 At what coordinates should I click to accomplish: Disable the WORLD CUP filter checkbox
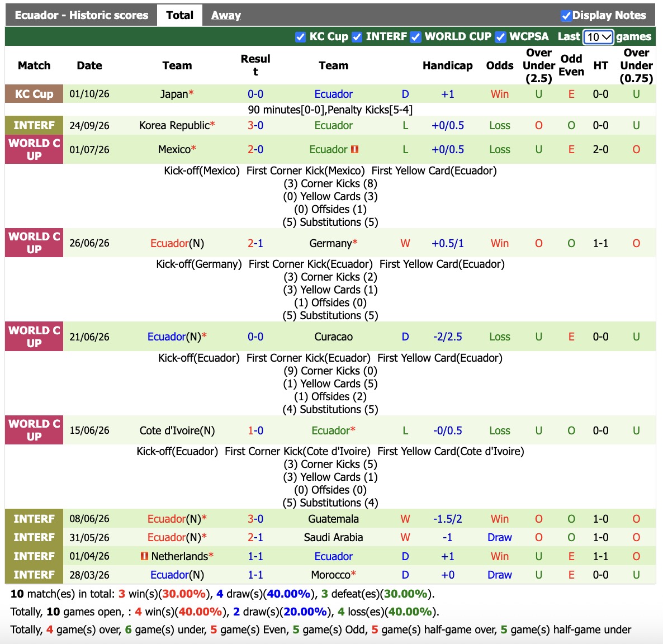(x=416, y=37)
